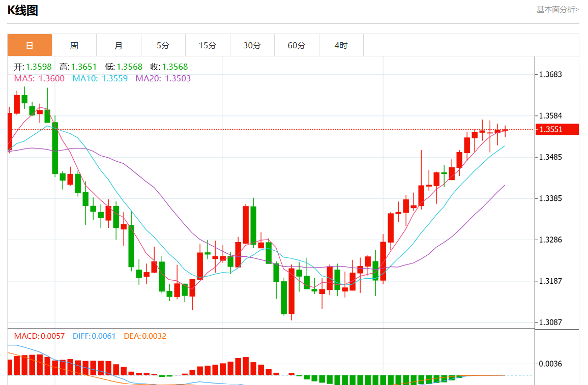The height and width of the screenshot is (385, 588).
Task: Click the 1.3385 price axis label
Action: (x=550, y=198)
